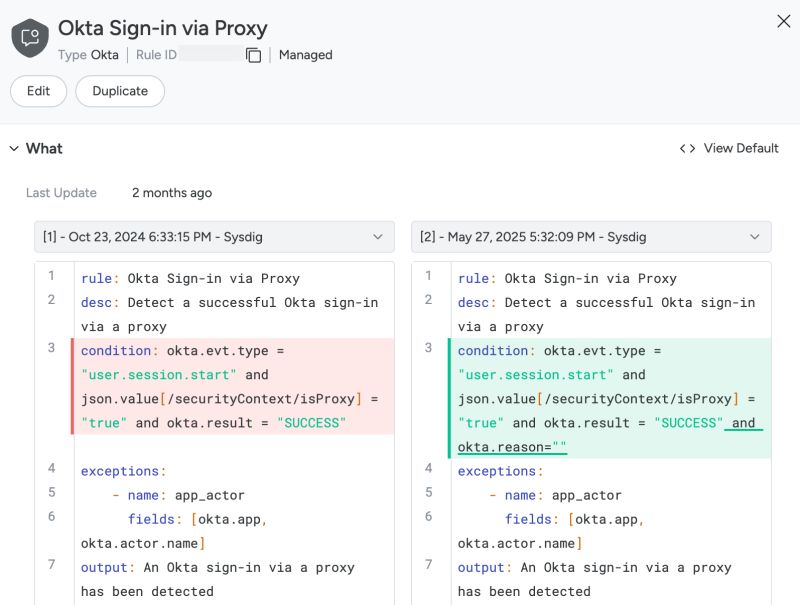Click the '2 months ago' update value
The image size is (800, 605).
[x=172, y=193]
